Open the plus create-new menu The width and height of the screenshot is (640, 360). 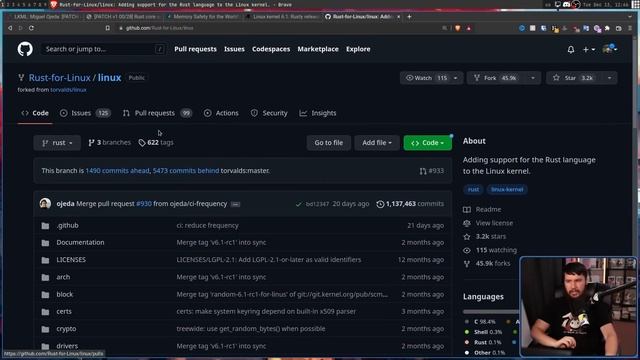pyautogui.click(x=589, y=49)
